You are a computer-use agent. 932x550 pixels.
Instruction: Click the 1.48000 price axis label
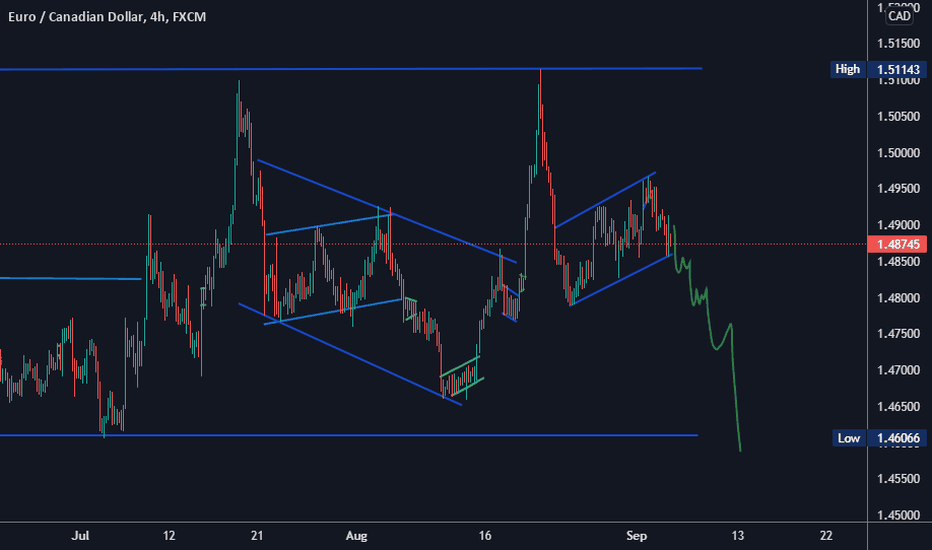898,298
